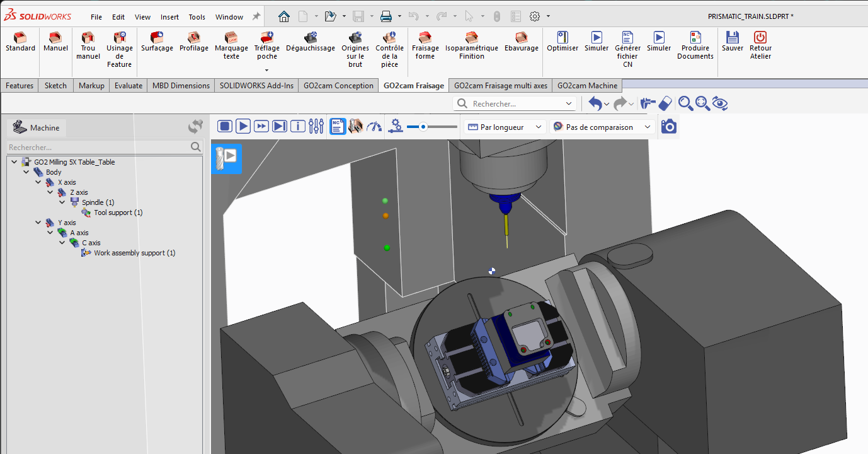Click the Surfaçage milling icon
The height and width of the screenshot is (454, 868).
(157, 42)
